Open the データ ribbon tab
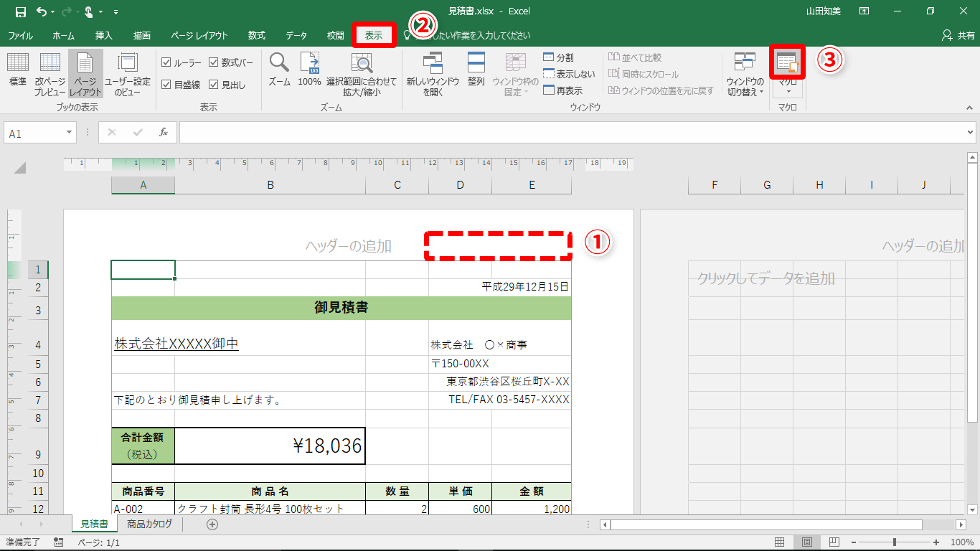This screenshot has width=980, height=551. 296,35
